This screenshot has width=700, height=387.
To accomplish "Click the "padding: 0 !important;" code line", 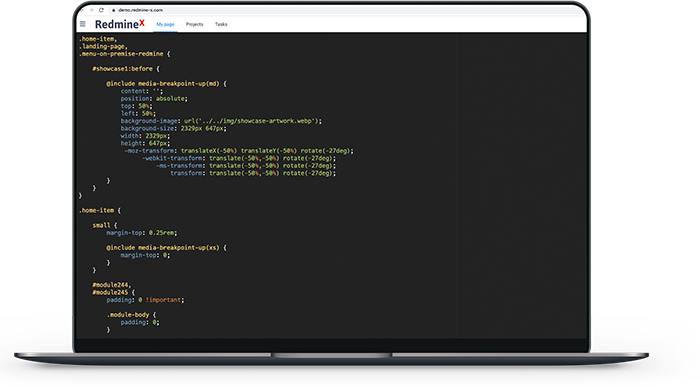I will 146,300.
